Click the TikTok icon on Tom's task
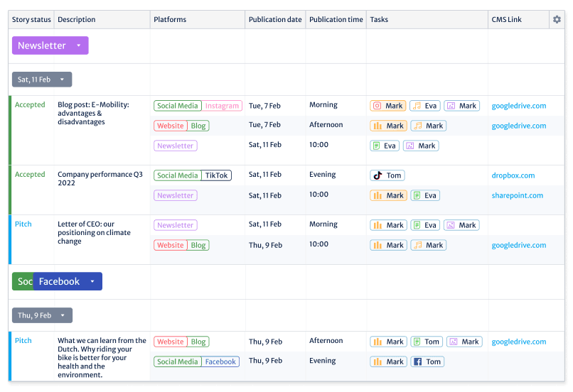 377,175
